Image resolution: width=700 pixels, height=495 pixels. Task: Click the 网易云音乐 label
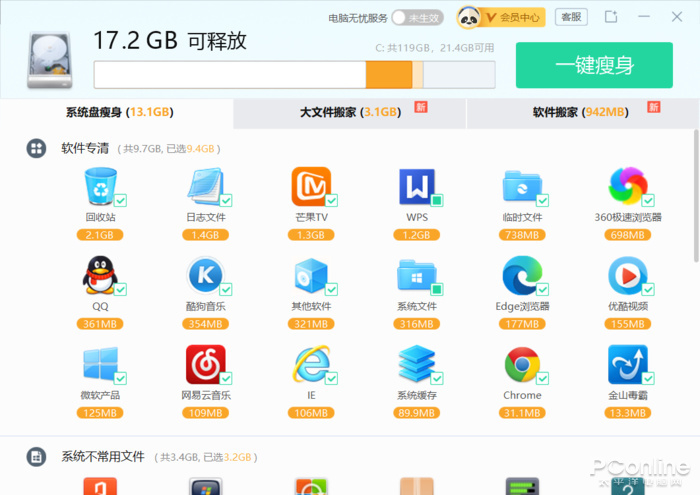[x=206, y=395]
